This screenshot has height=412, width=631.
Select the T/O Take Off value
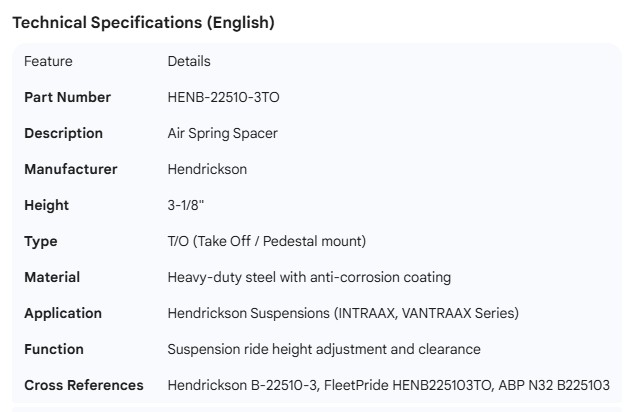[x=266, y=241]
